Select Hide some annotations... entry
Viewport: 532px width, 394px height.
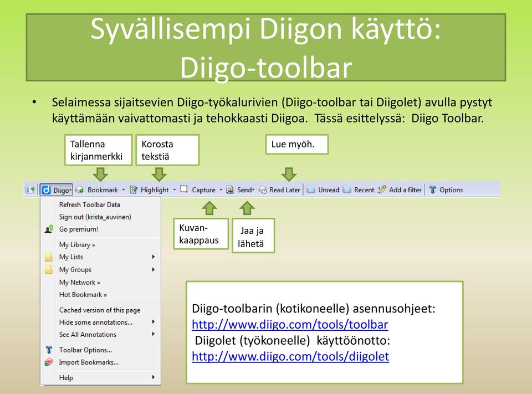[x=96, y=322]
